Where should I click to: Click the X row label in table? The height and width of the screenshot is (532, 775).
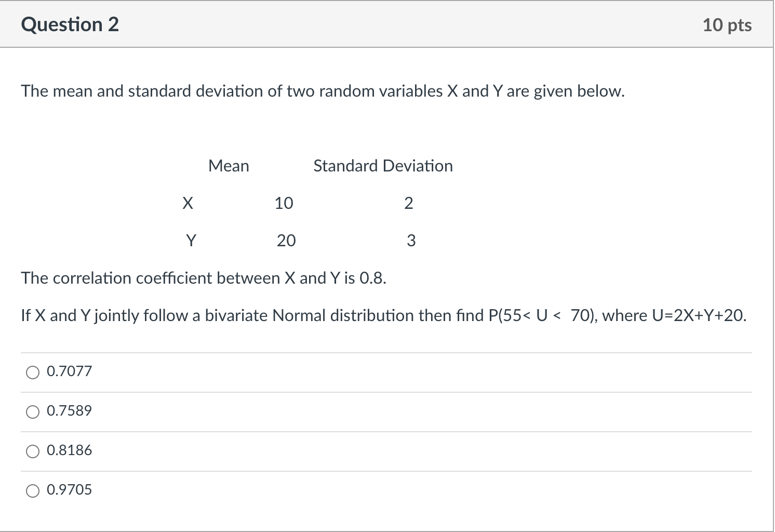[188, 203]
